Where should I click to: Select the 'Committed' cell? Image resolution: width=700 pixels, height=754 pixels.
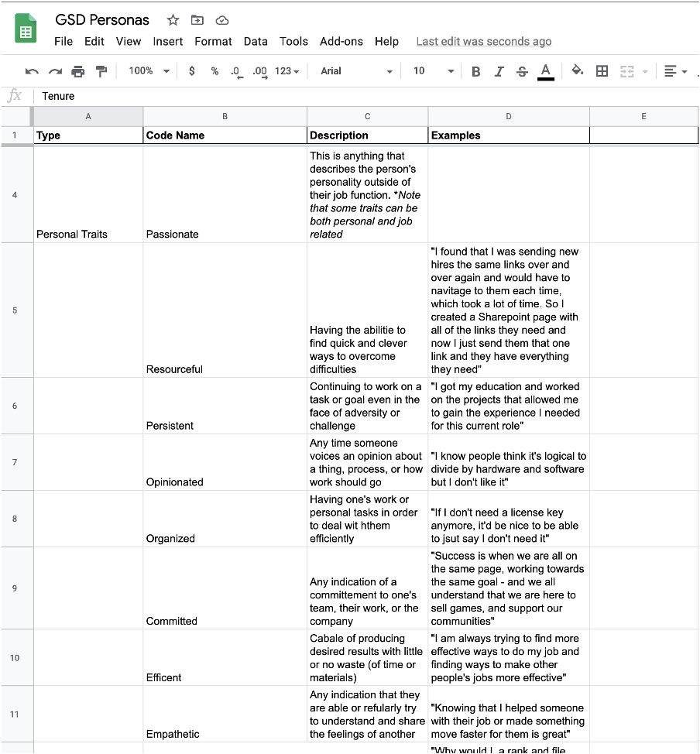[225, 588]
